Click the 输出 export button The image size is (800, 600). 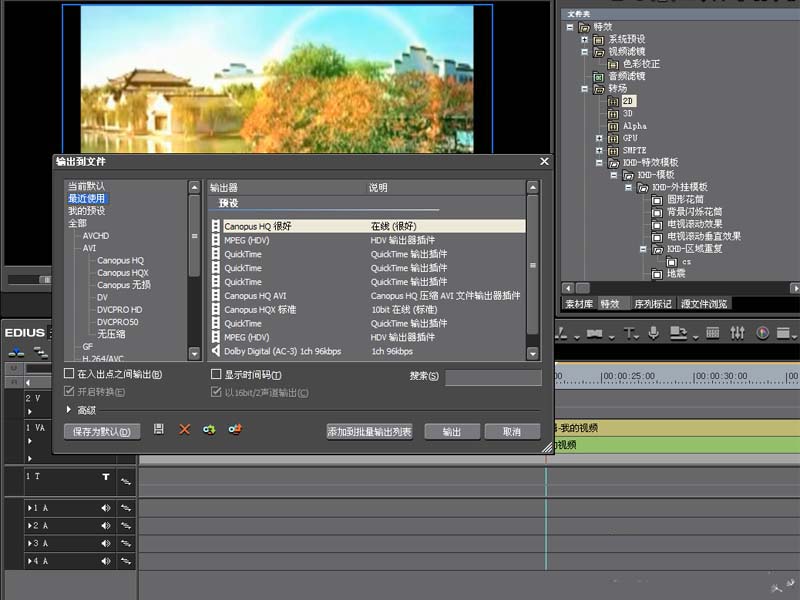tap(452, 432)
